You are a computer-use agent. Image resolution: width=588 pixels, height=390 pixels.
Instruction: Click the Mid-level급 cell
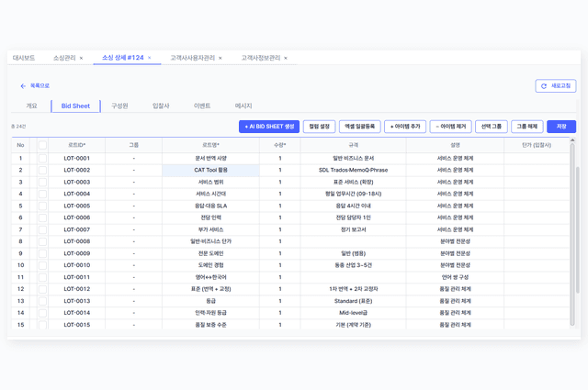tap(353, 313)
